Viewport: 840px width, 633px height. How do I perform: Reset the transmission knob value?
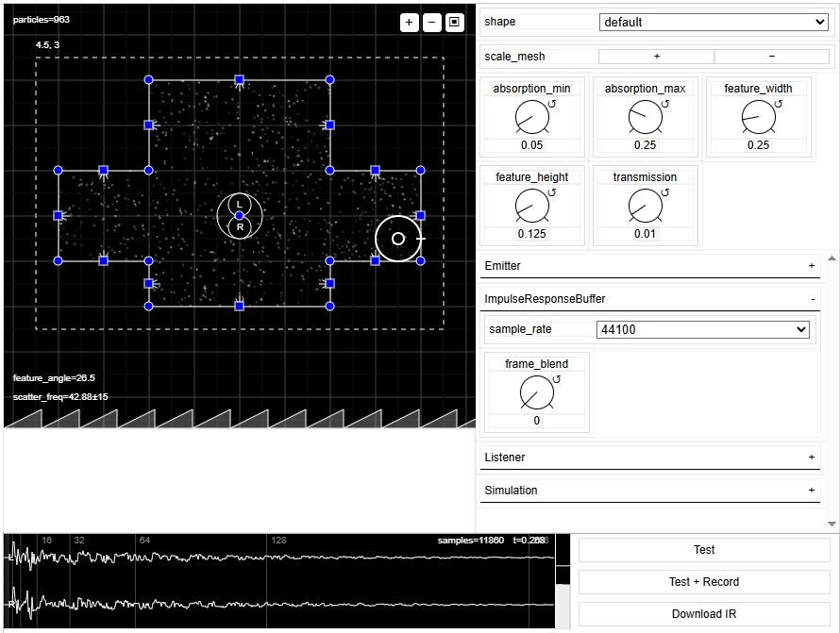pyautogui.click(x=665, y=192)
